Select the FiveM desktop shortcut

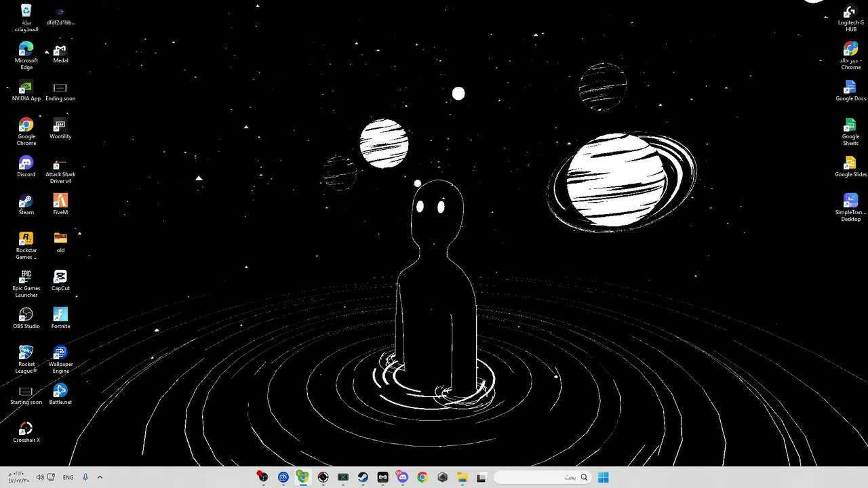(x=60, y=205)
